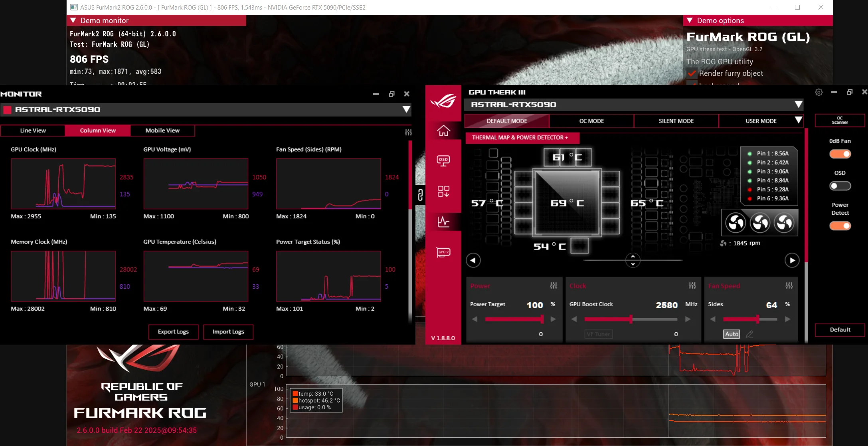Open Power panel adjustment sliders icon
This screenshot has width=868, height=446.
click(x=554, y=285)
